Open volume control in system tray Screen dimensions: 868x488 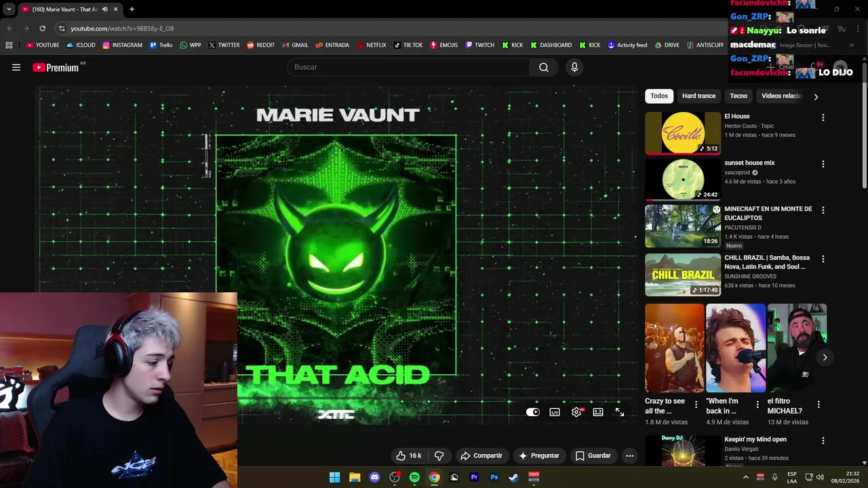[820, 477]
